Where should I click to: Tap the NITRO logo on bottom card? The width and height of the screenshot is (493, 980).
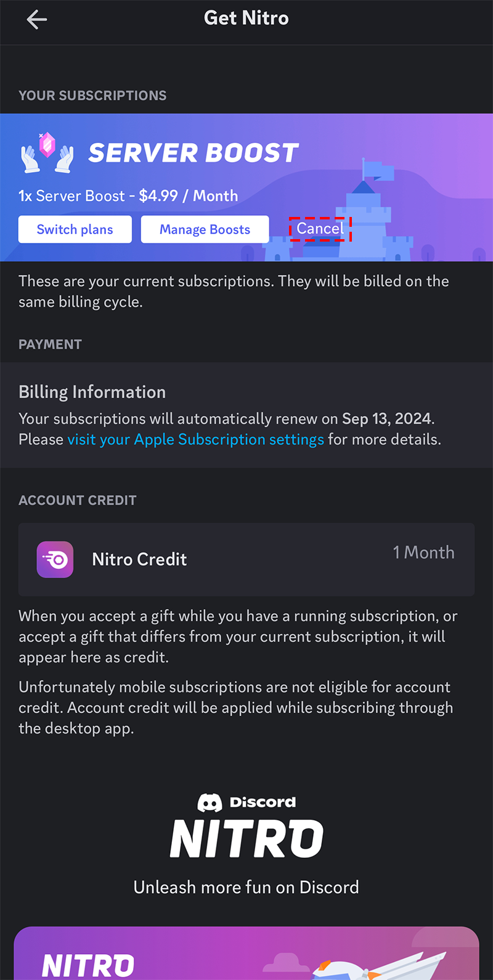(88, 965)
